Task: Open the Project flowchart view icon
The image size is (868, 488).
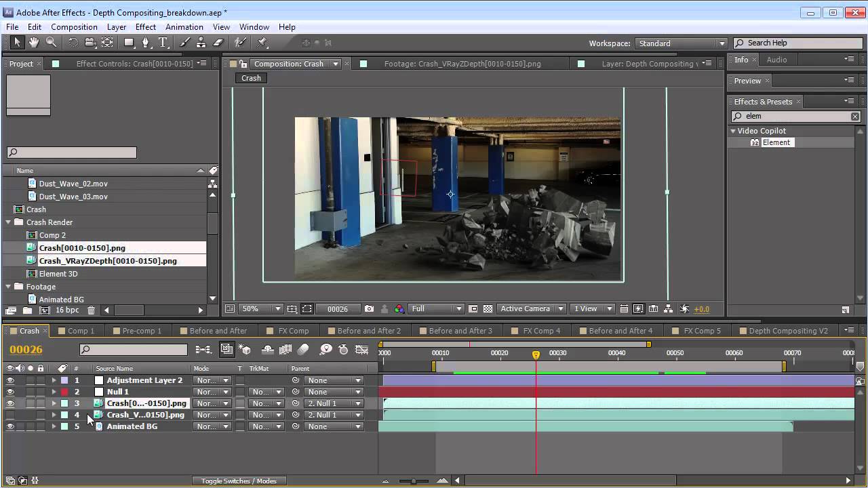Action: tap(213, 184)
